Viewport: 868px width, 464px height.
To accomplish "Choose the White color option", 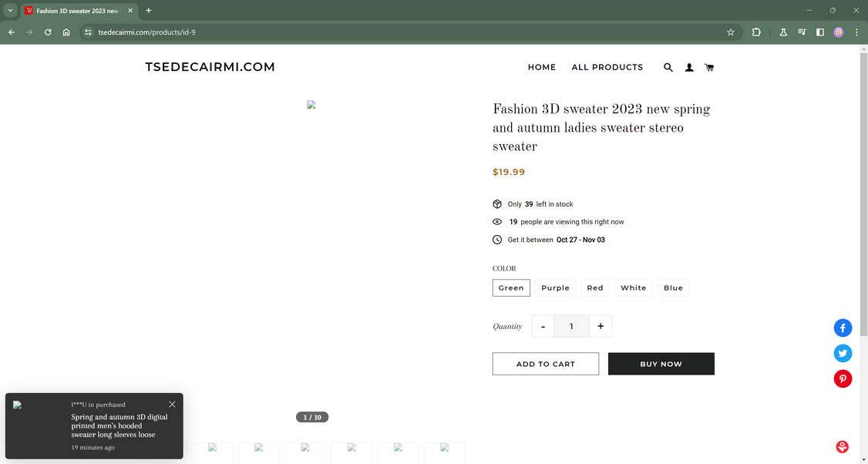I will coord(634,287).
